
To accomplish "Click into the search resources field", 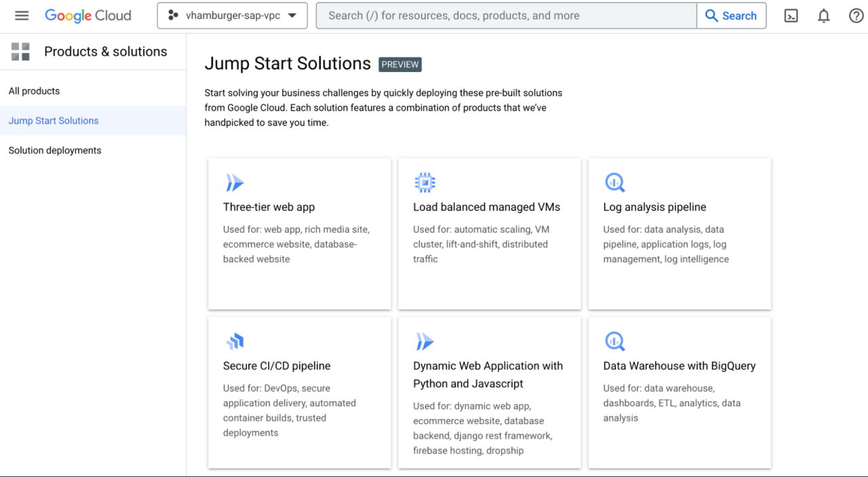I will (502, 15).
